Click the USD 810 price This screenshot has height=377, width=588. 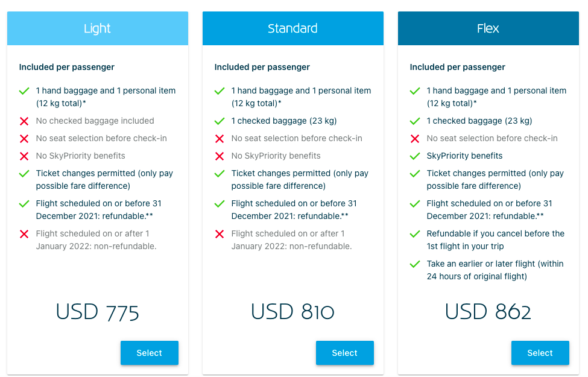pyautogui.click(x=293, y=312)
